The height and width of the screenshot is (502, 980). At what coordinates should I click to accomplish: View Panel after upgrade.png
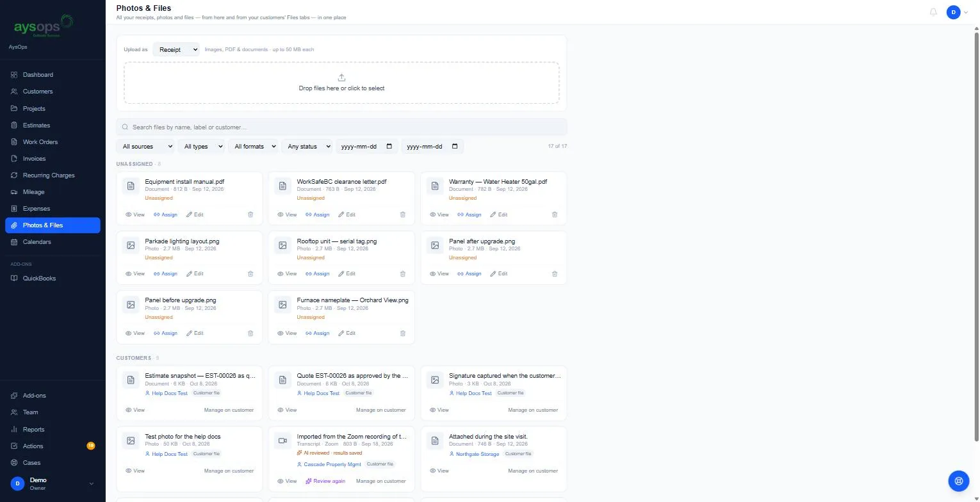pos(439,274)
